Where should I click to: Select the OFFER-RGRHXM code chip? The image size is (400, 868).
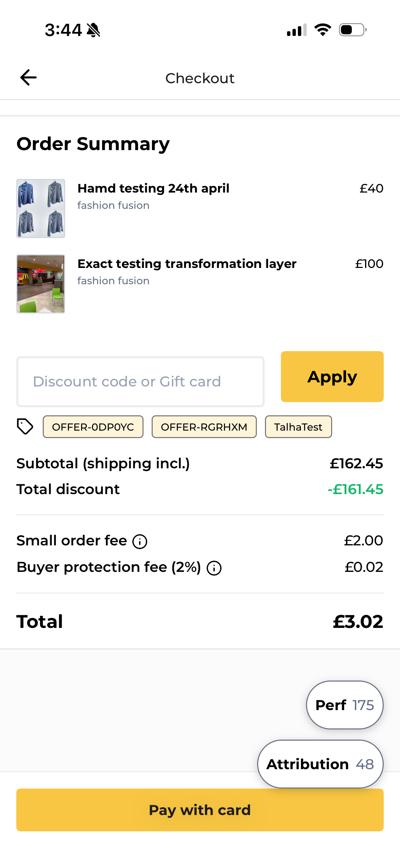tap(204, 427)
